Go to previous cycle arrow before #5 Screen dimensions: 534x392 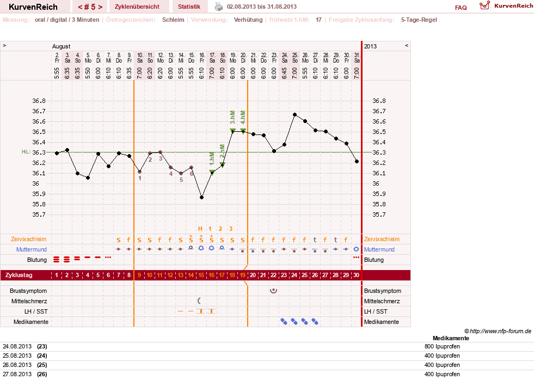(81, 7)
